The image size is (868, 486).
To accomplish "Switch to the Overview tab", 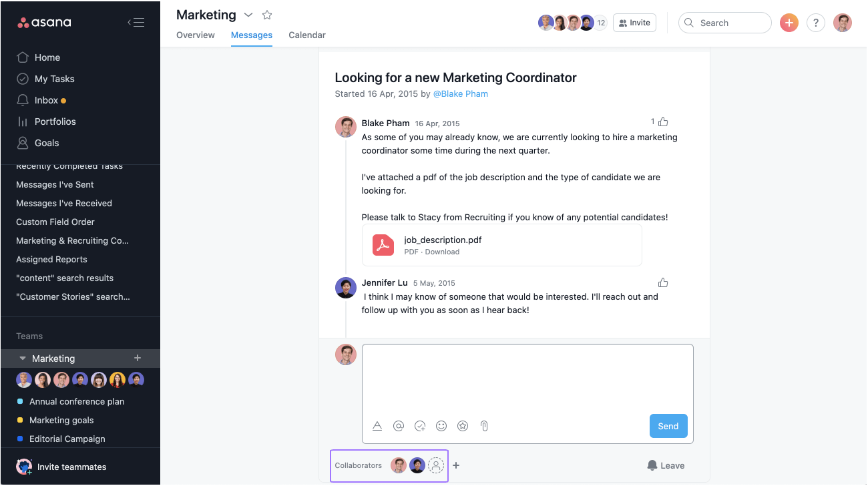I will point(196,35).
